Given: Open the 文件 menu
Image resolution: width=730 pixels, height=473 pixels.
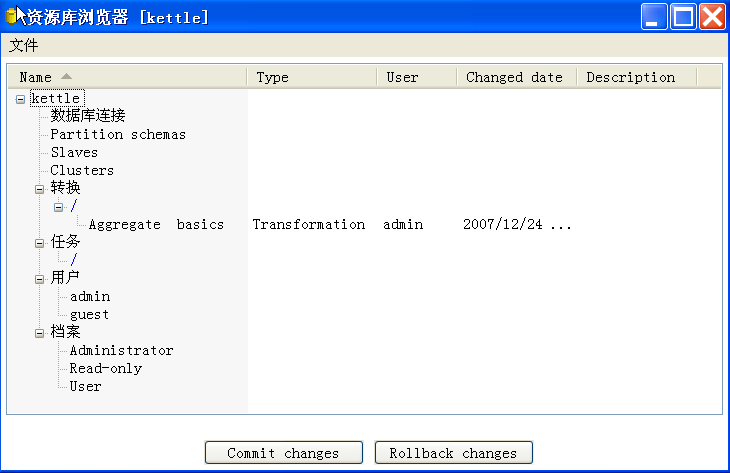Looking at the screenshot, I should coord(24,45).
